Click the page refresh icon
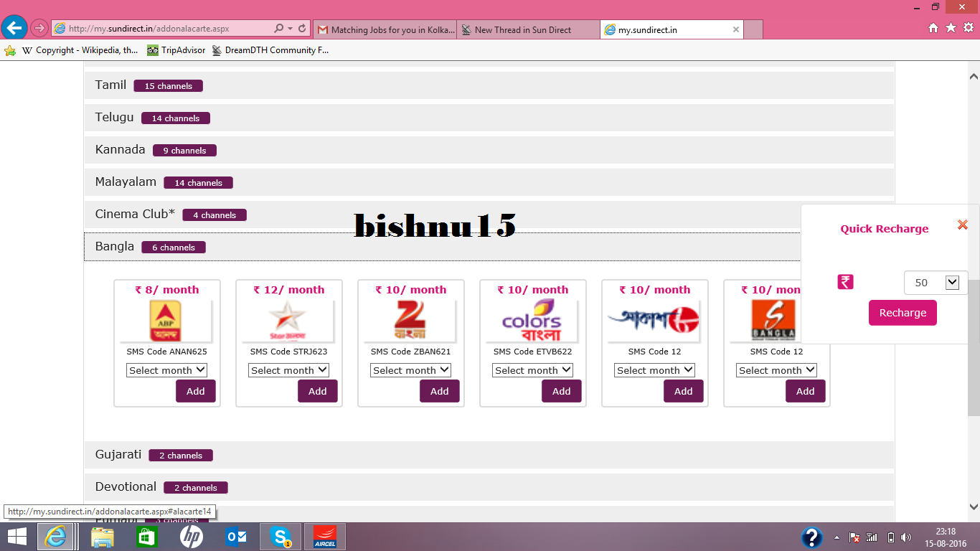The image size is (980, 551). [302, 29]
